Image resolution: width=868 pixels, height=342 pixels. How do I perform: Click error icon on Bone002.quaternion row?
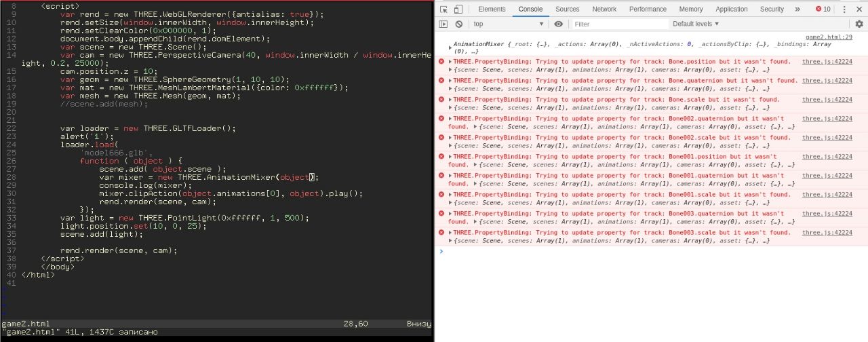tap(441, 119)
